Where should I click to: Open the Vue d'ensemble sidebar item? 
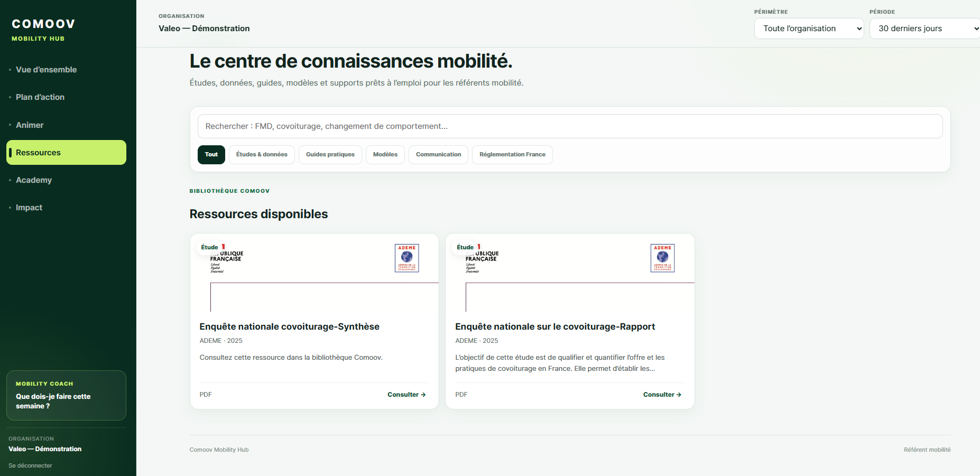click(66, 70)
